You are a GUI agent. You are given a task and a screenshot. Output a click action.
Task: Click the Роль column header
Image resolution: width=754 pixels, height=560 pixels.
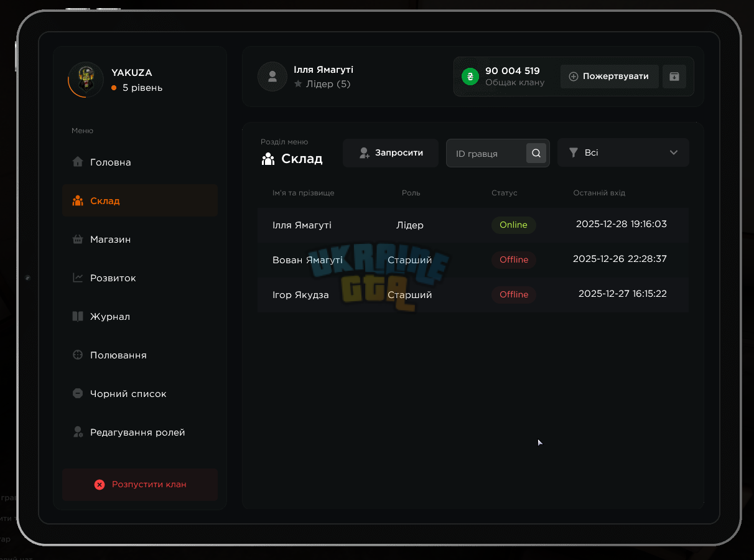(x=411, y=193)
